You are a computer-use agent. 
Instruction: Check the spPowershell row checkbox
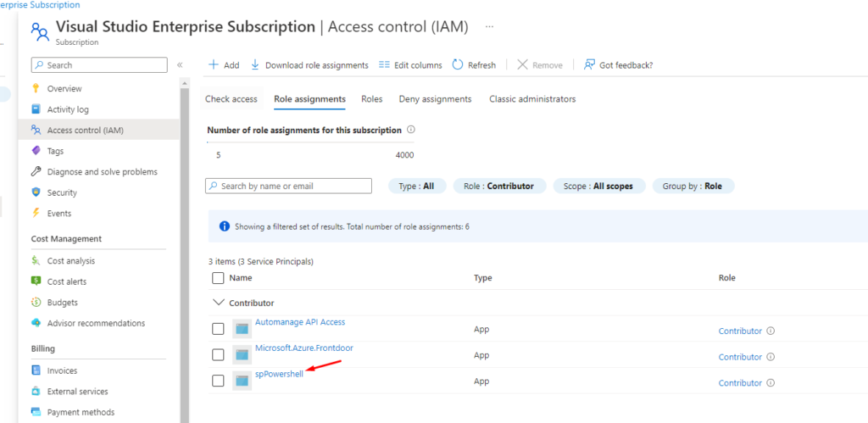coord(218,381)
